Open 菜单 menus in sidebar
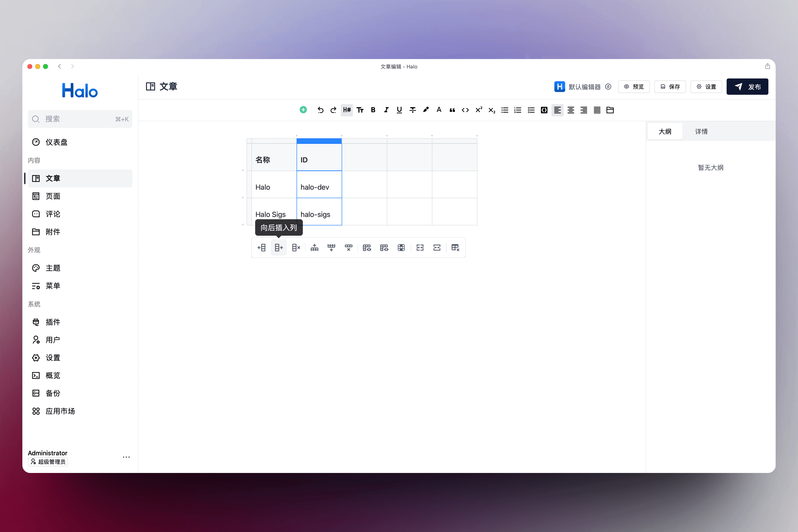This screenshot has height=532, width=798. point(80,286)
